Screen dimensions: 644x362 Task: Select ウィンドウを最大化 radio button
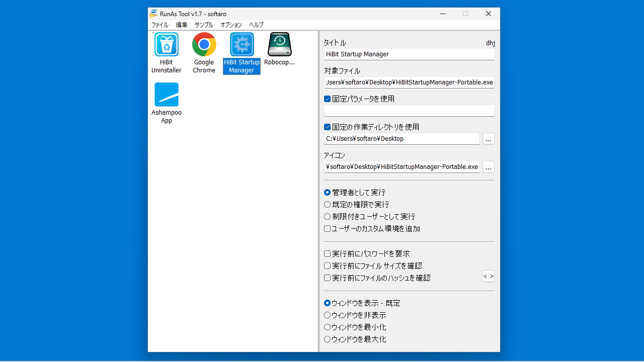328,339
